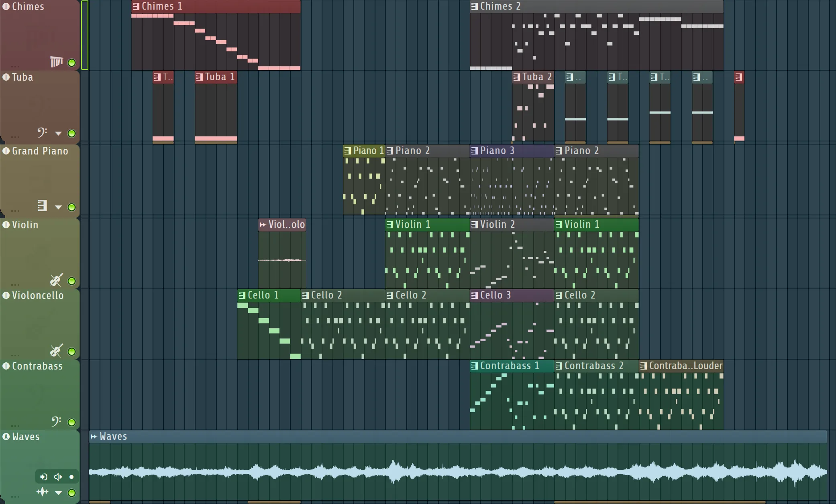This screenshot has width=836, height=504.
Task: Toggle the green mute LED on Violin track
Action: pyautogui.click(x=71, y=281)
